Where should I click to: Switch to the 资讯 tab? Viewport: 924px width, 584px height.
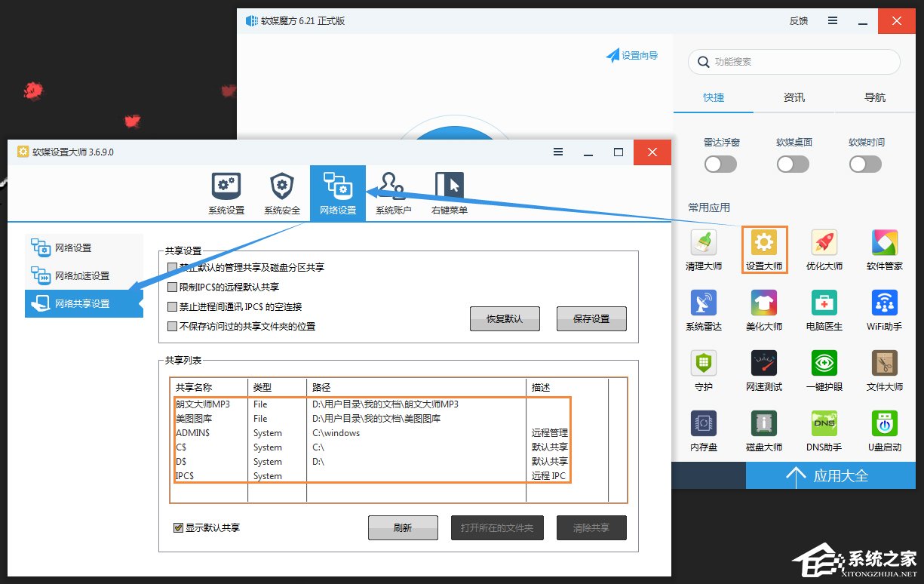point(794,97)
